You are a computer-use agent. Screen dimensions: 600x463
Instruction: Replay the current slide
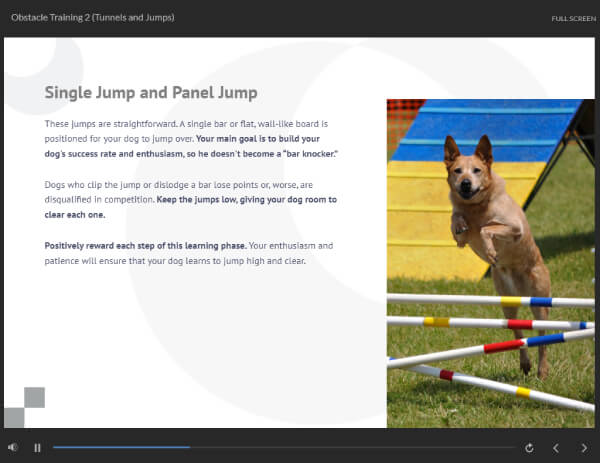pos(529,448)
